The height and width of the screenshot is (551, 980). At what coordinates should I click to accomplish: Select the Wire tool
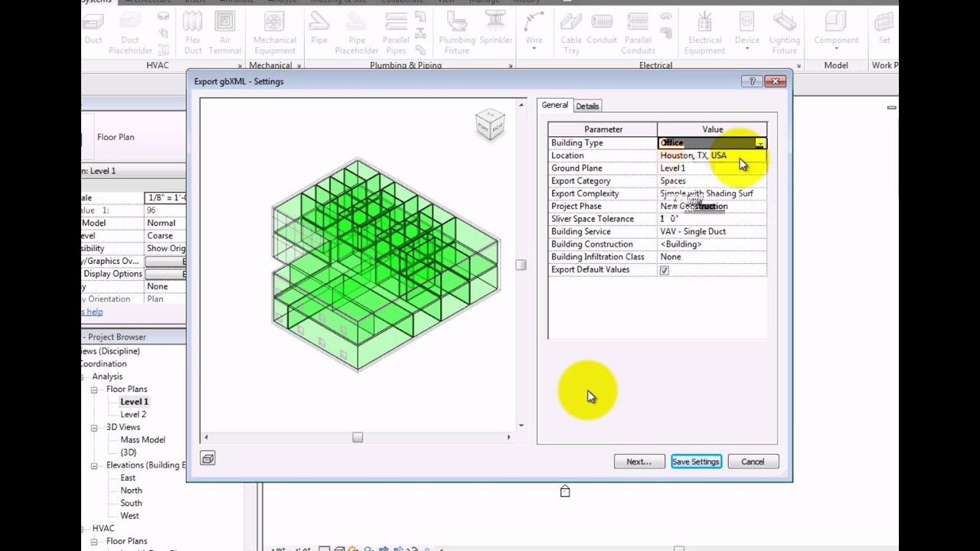pos(534,31)
